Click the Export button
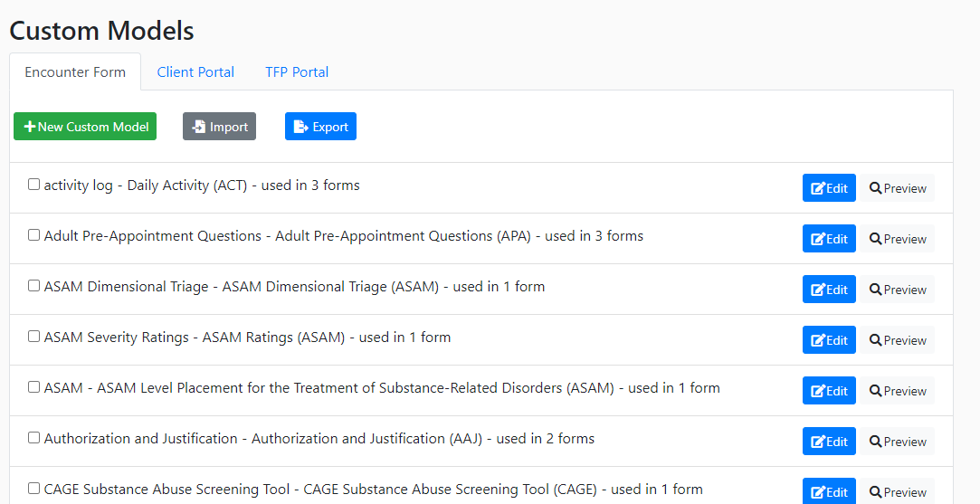This screenshot has height=504, width=980. click(320, 127)
